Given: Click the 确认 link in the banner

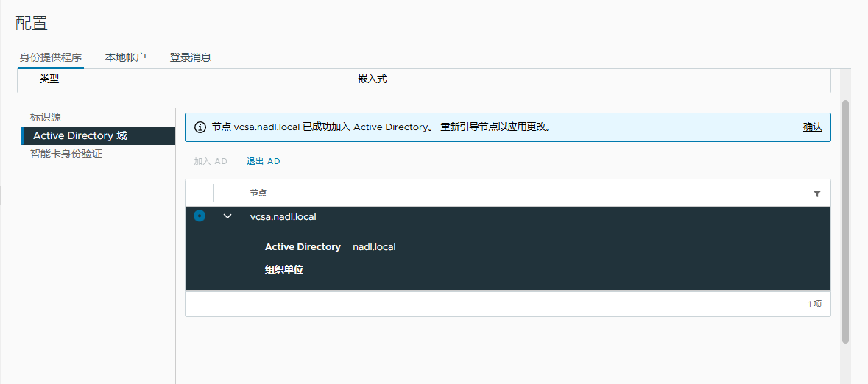Looking at the screenshot, I should point(812,127).
